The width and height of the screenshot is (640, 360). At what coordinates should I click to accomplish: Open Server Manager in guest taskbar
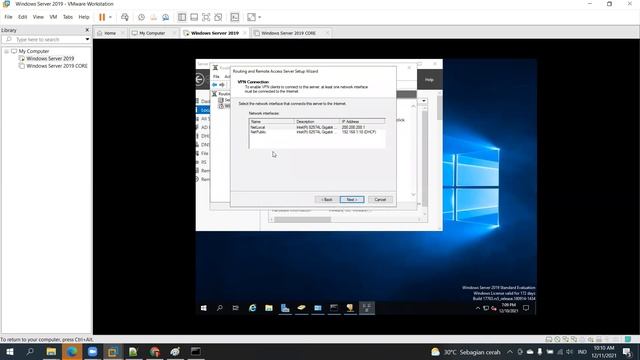285,308
